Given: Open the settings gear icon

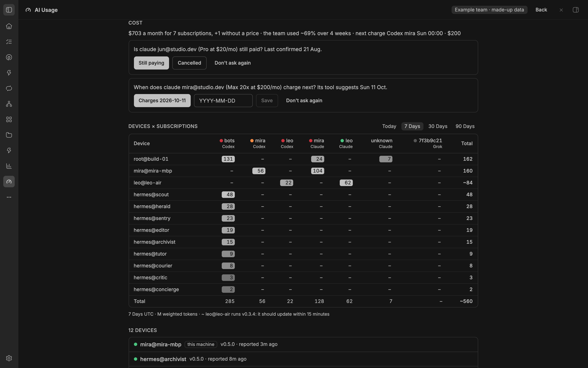Looking at the screenshot, I should (9, 358).
